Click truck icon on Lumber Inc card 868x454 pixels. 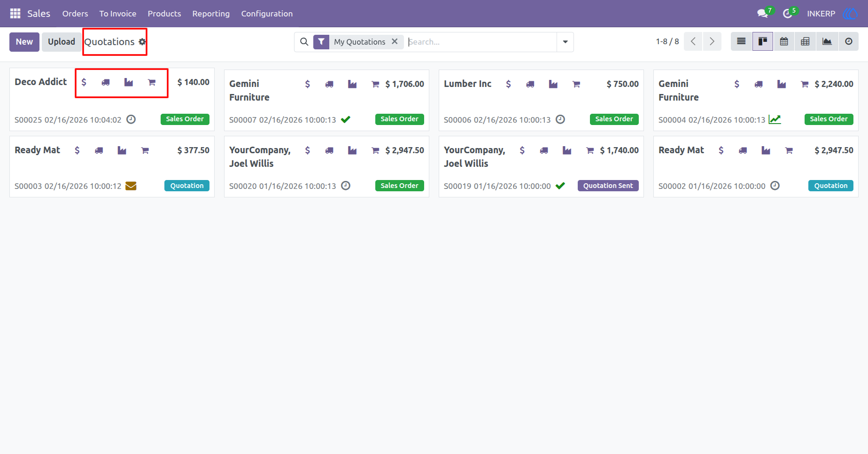530,84
